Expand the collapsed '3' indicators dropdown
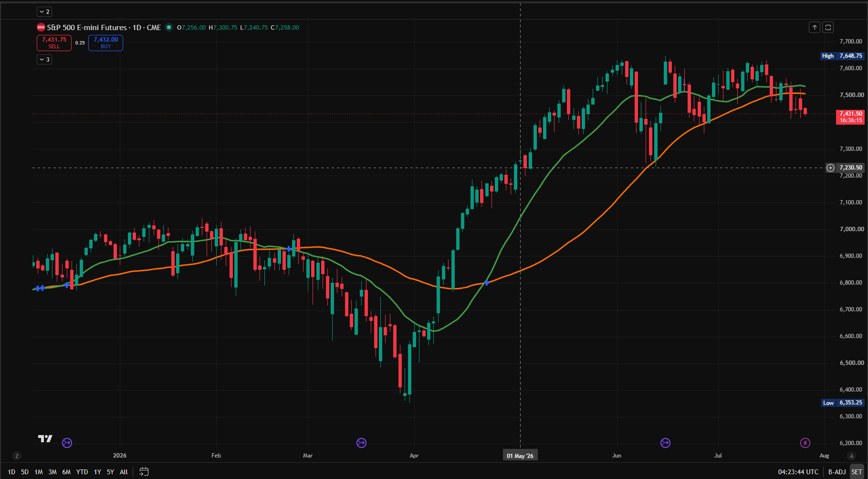 point(44,59)
